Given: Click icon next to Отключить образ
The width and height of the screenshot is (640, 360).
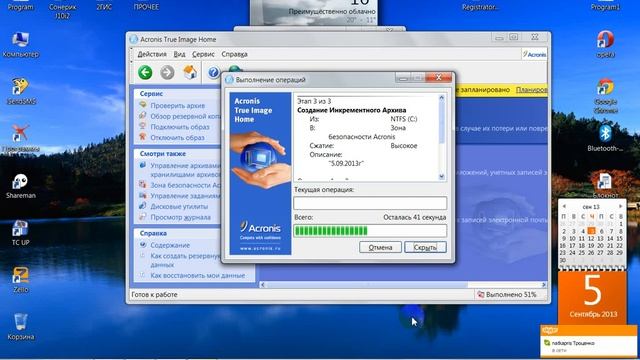Looking at the screenshot, I should click(142, 137).
